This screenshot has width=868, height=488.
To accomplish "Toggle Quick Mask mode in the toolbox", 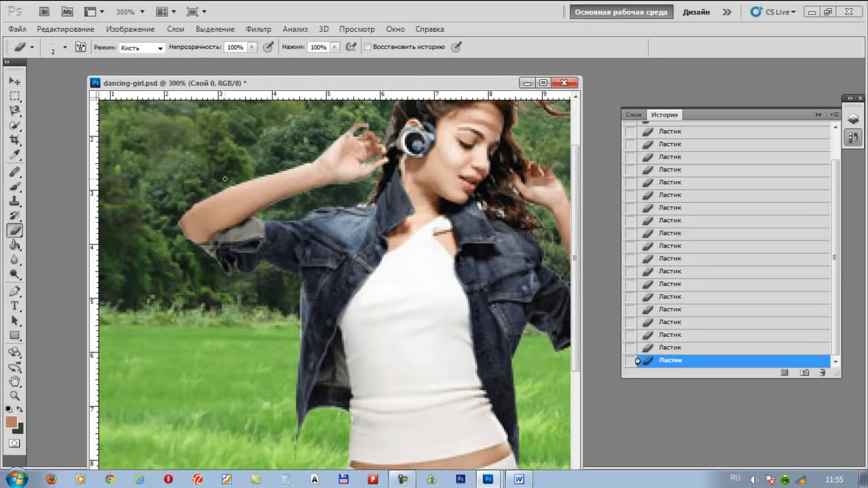I will pyautogui.click(x=14, y=443).
